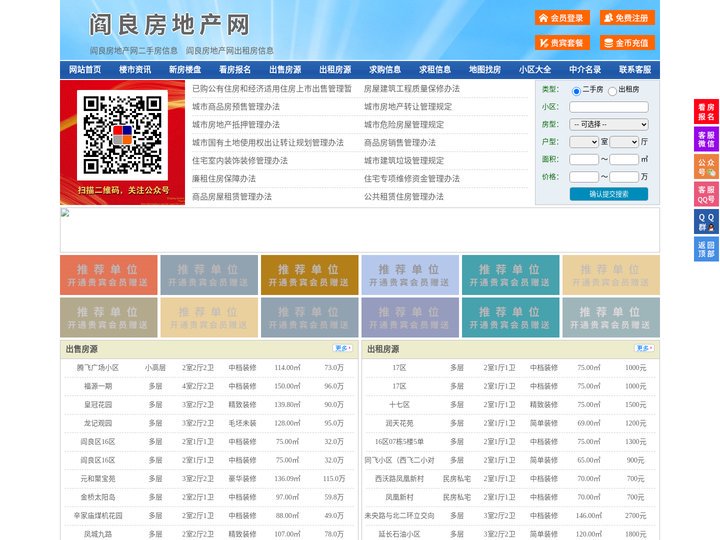This screenshot has width=720, height=540.
Task: Click the 会员登录 button
Action: (562, 18)
